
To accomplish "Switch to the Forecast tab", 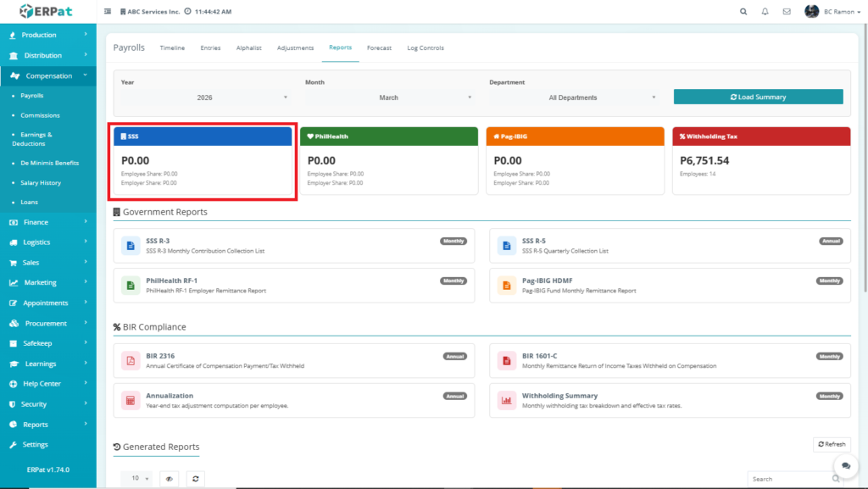I will point(379,48).
